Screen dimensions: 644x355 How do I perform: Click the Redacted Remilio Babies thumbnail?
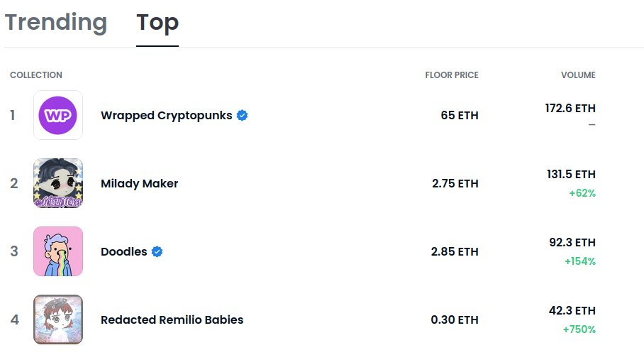click(58, 319)
